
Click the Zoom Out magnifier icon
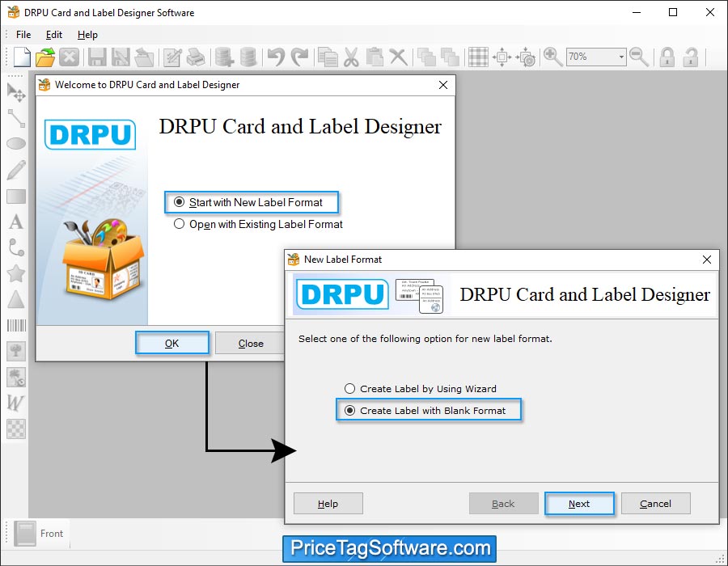[639, 57]
